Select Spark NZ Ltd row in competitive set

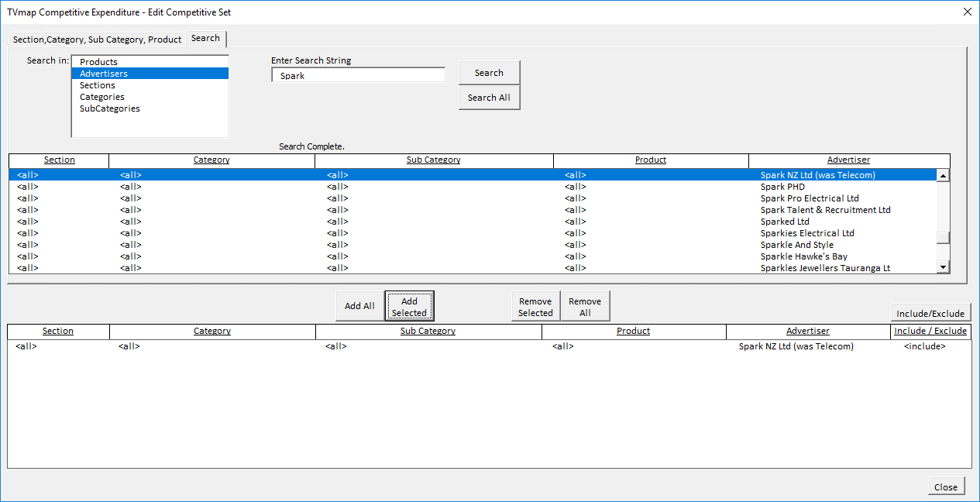[488, 347]
